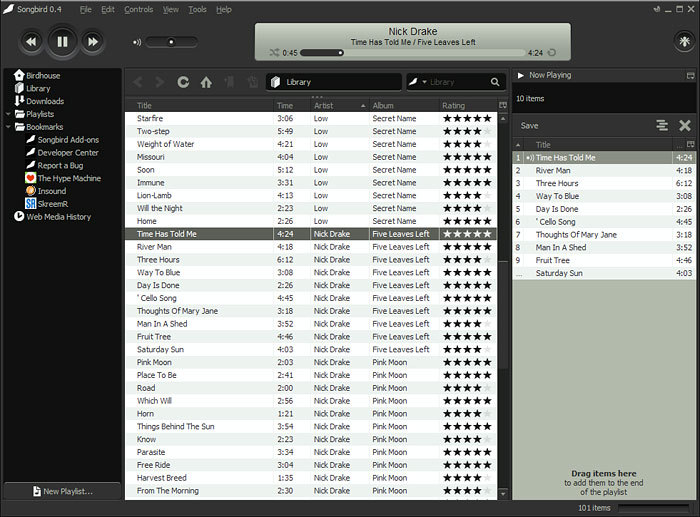Screen dimensions: 700x517
Task: Collapse the Bookmarks tree node
Action: [8, 127]
